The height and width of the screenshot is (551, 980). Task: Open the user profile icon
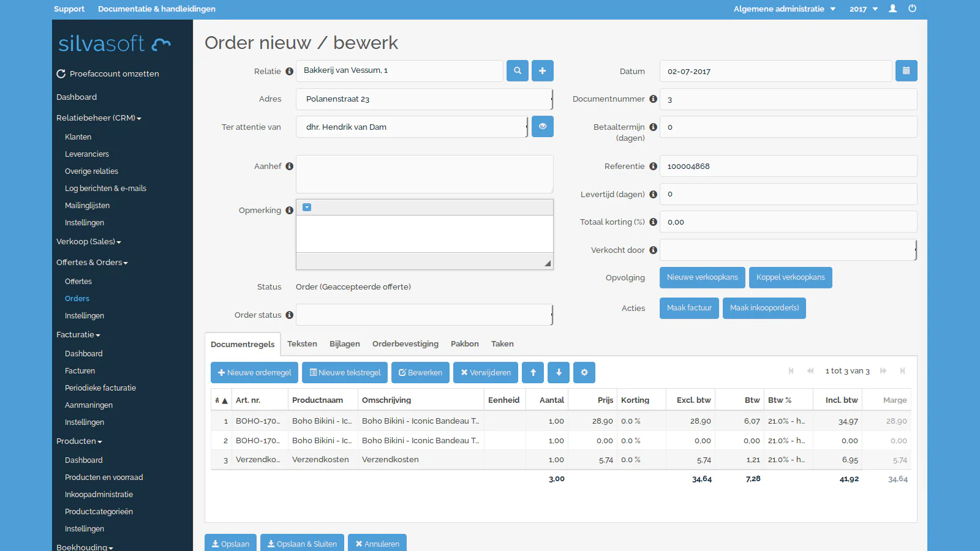point(893,9)
